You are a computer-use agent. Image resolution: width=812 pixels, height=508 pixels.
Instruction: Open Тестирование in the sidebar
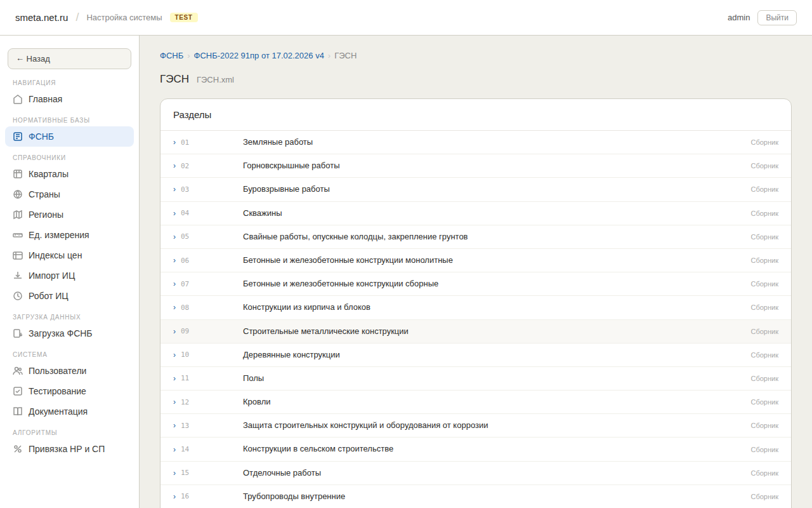click(57, 391)
